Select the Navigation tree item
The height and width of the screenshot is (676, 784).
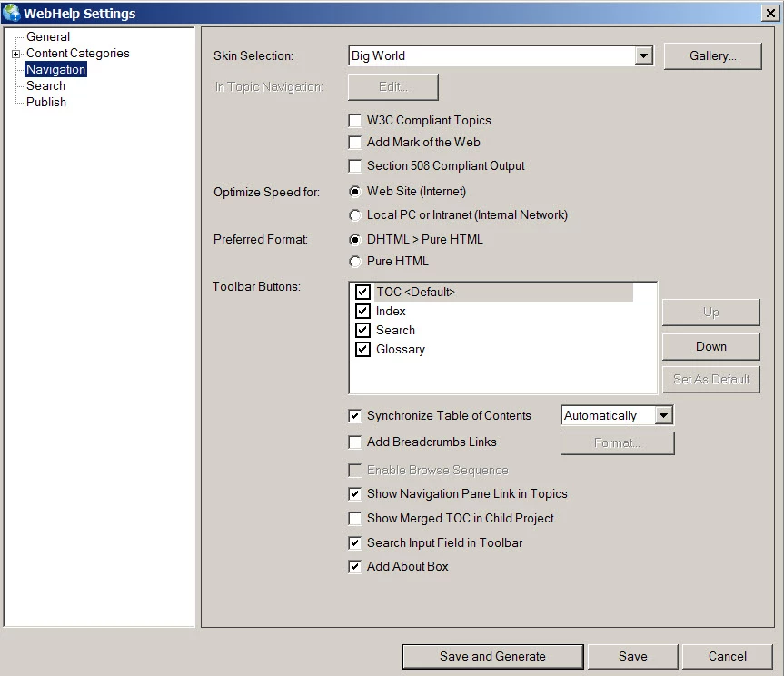coord(55,69)
